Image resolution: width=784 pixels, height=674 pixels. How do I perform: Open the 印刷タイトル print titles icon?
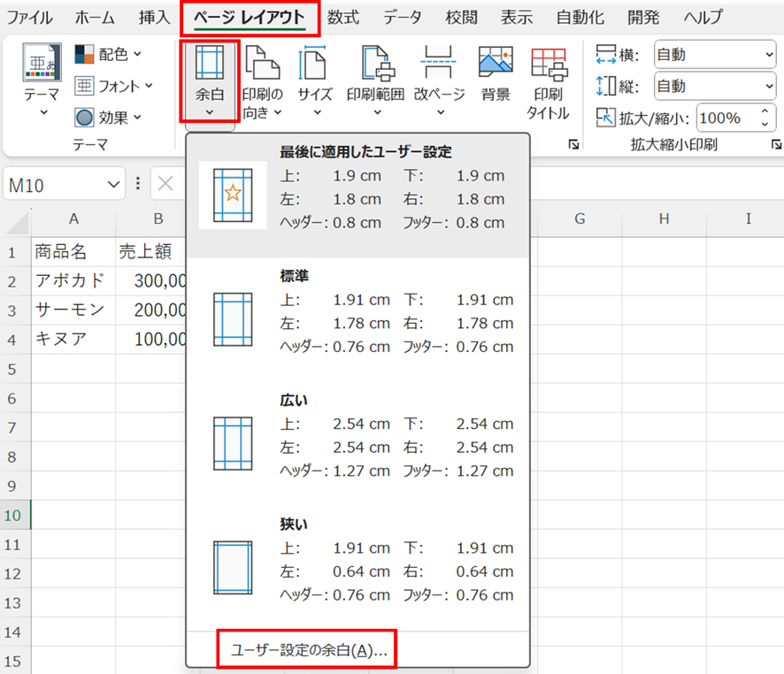click(549, 64)
